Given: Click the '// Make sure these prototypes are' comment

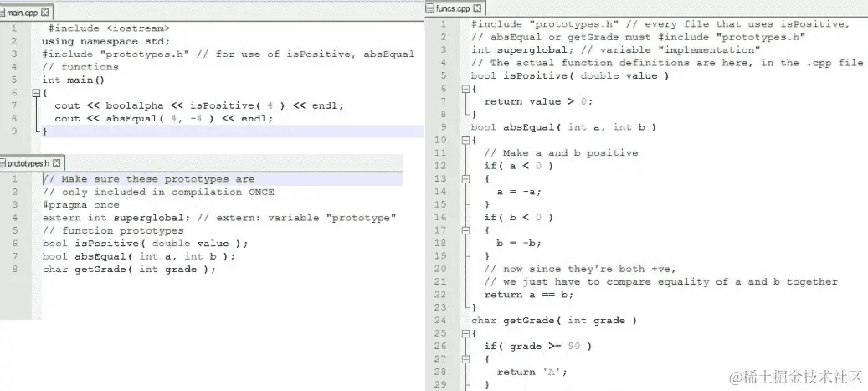Looking at the screenshot, I should click(149, 179).
